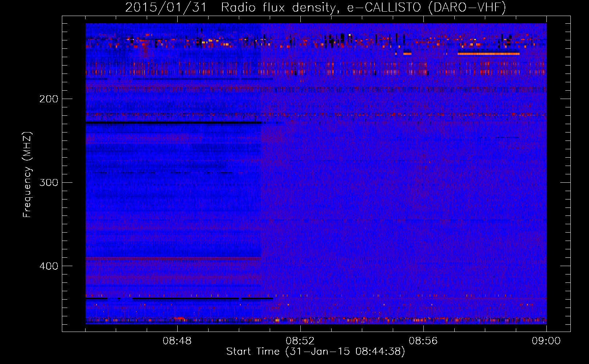Click the 08:56 time tick label
The width and height of the screenshot is (589, 364).
click(423, 341)
